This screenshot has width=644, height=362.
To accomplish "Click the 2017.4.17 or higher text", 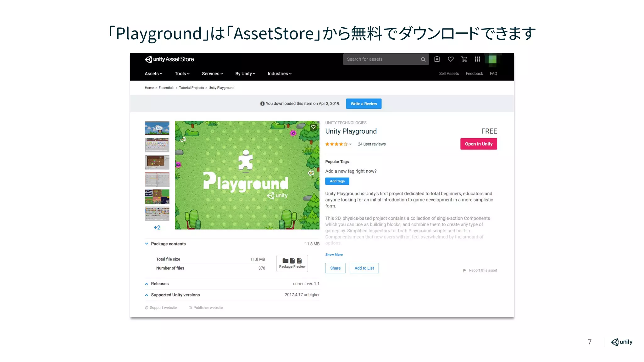I will [x=302, y=295].
